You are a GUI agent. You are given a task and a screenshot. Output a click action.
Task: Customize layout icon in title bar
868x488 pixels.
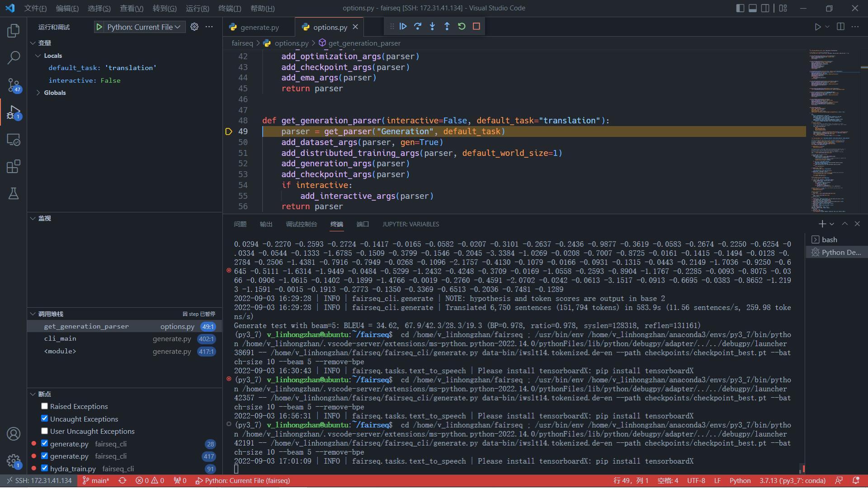click(x=783, y=8)
